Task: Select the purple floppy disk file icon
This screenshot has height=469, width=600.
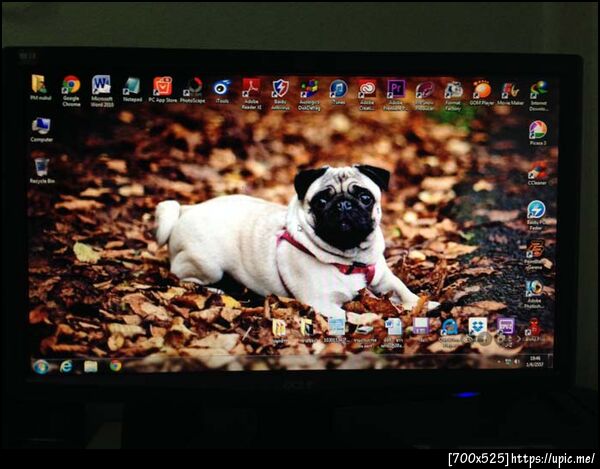Action: tap(421, 330)
